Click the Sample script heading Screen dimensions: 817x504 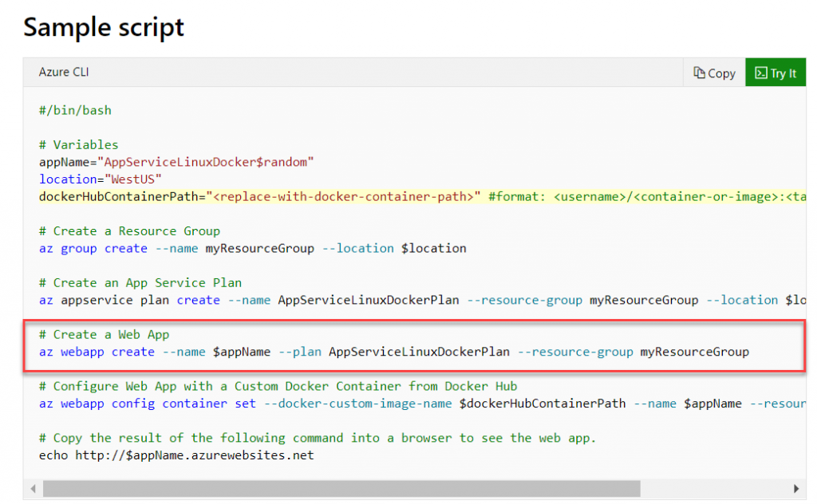(103, 27)
